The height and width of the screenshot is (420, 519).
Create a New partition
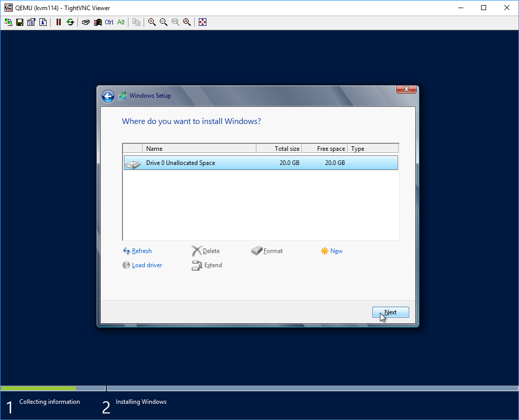coord(336,251)
